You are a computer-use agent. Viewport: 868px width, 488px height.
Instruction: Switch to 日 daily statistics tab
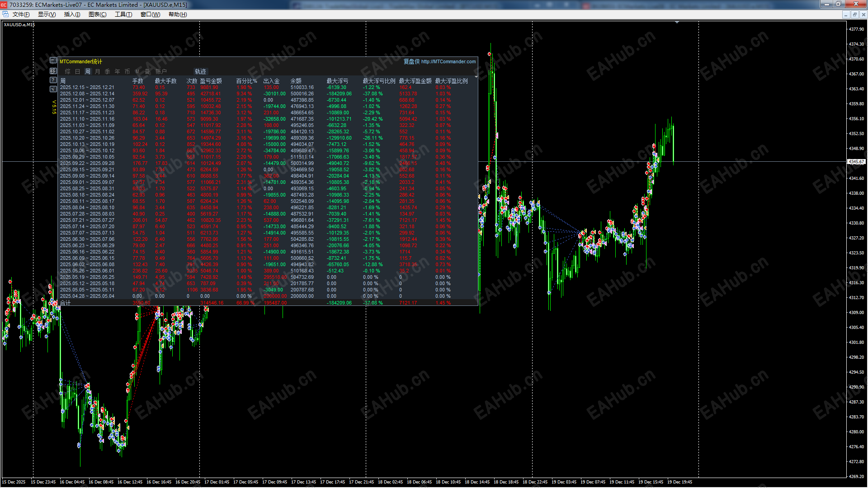[77, 71]
